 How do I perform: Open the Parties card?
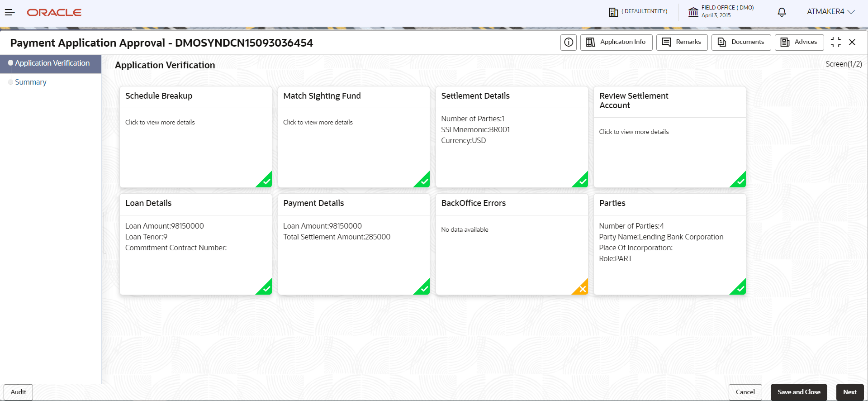coord(670,244)
